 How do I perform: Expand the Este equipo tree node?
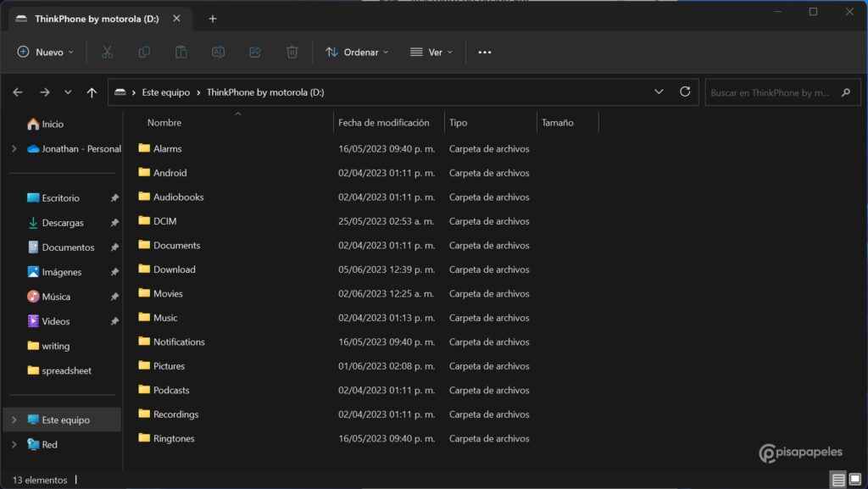(14, 420)
